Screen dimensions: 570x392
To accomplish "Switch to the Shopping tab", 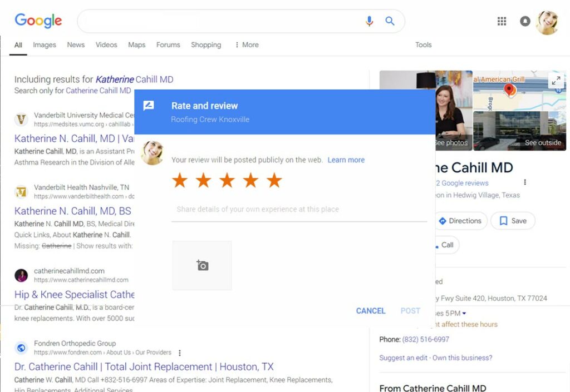I will 206,44.
